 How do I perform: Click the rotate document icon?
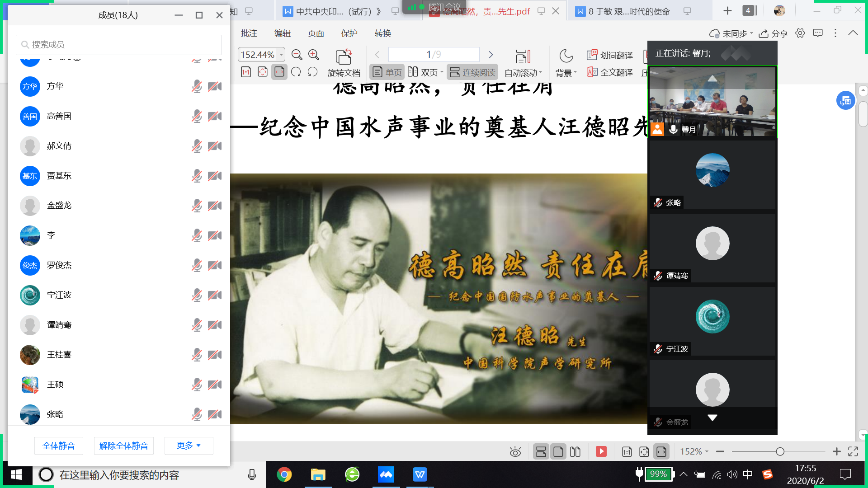(344, 57)
